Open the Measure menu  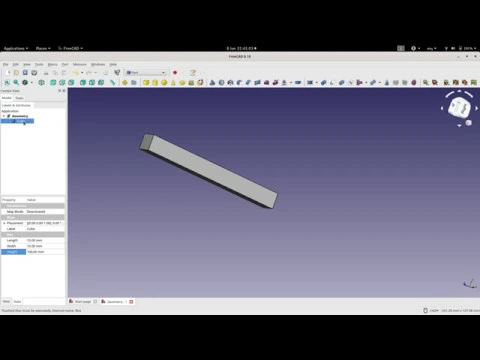[x=80, y=64]
